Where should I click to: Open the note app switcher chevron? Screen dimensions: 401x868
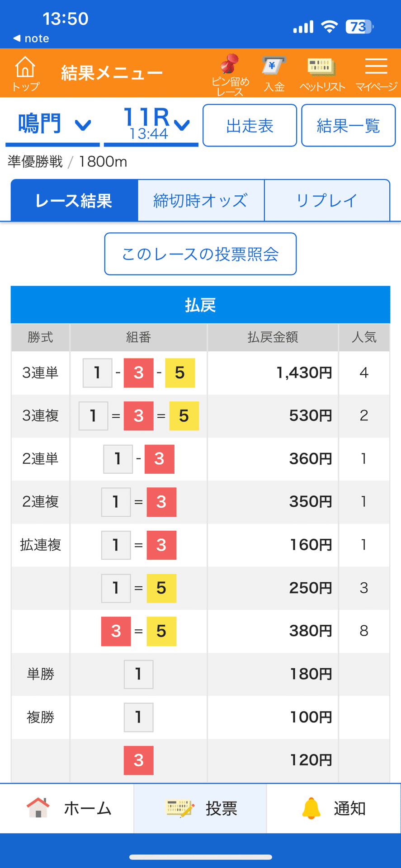[28, 38]
